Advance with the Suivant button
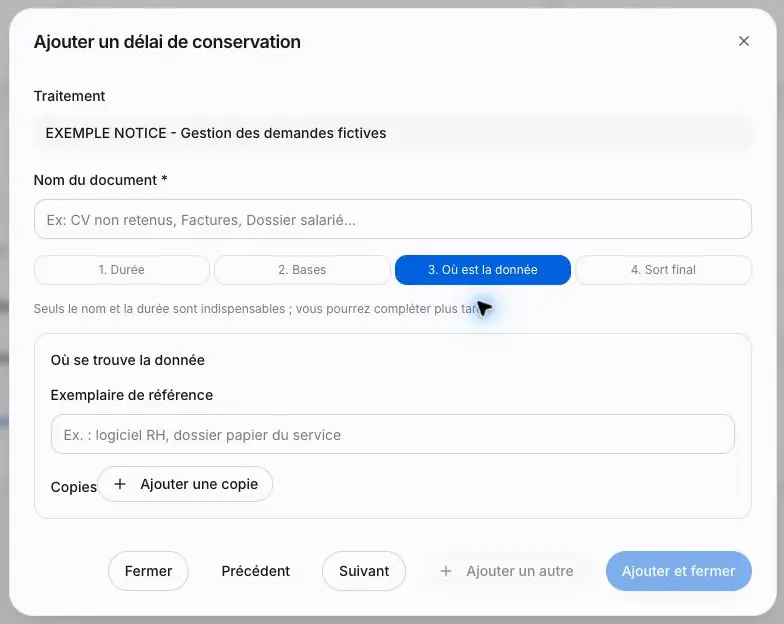Screen dimensions: 784x624 point(364,570)
